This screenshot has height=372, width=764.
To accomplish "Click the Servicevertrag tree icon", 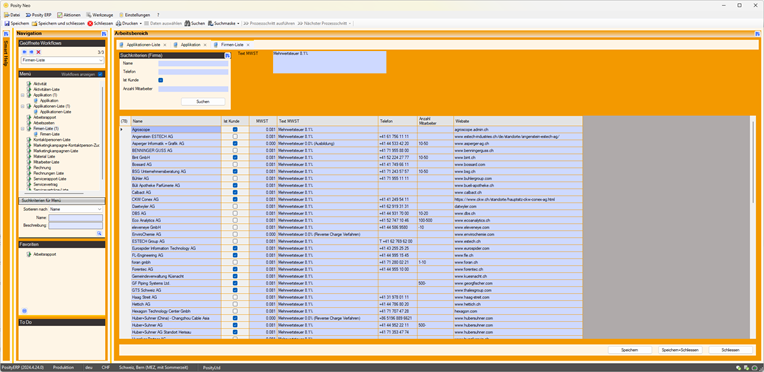I will (x=29, y=184).
